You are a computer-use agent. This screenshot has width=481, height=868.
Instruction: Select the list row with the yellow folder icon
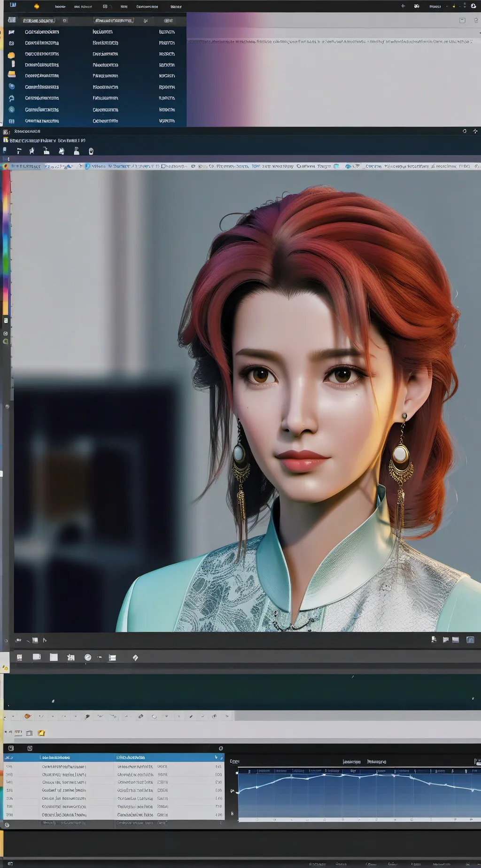(96, 76)
